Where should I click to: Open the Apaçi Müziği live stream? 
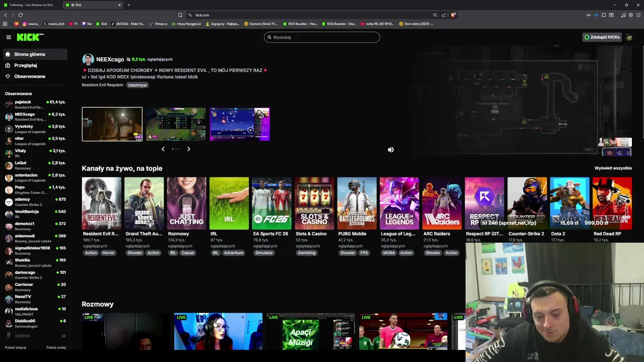pyautogui.click(x=310, y=331)
